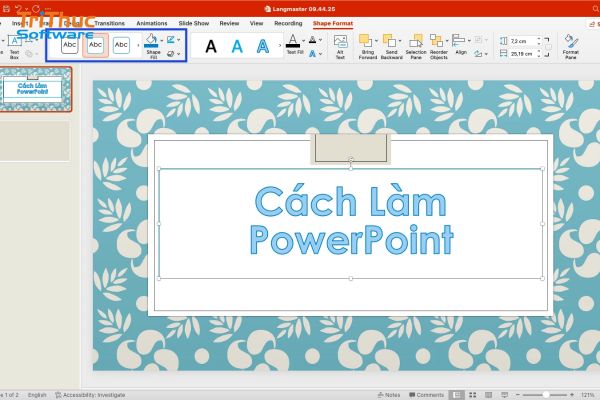Click the Reorder Objects icon
This screenshot has height=400, width=600.
pos(436,40)
